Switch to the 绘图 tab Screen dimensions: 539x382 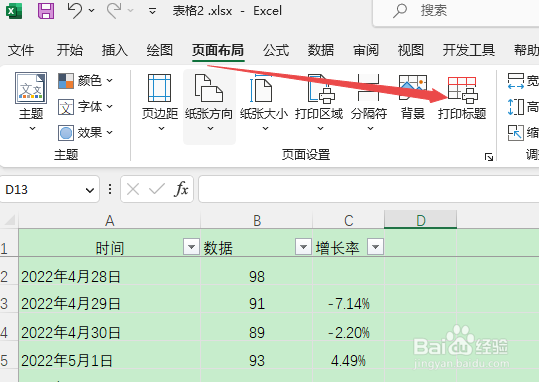tap(160, 50)
